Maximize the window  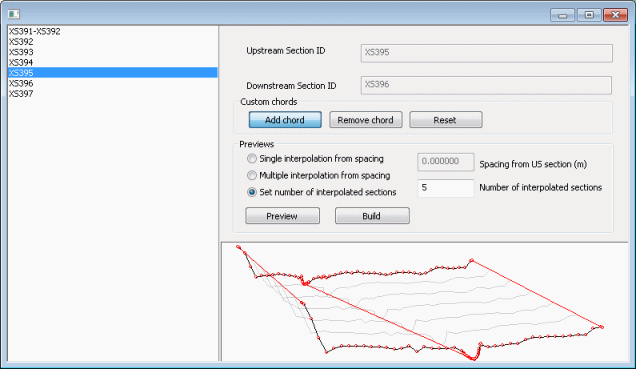tap(589, 15)
